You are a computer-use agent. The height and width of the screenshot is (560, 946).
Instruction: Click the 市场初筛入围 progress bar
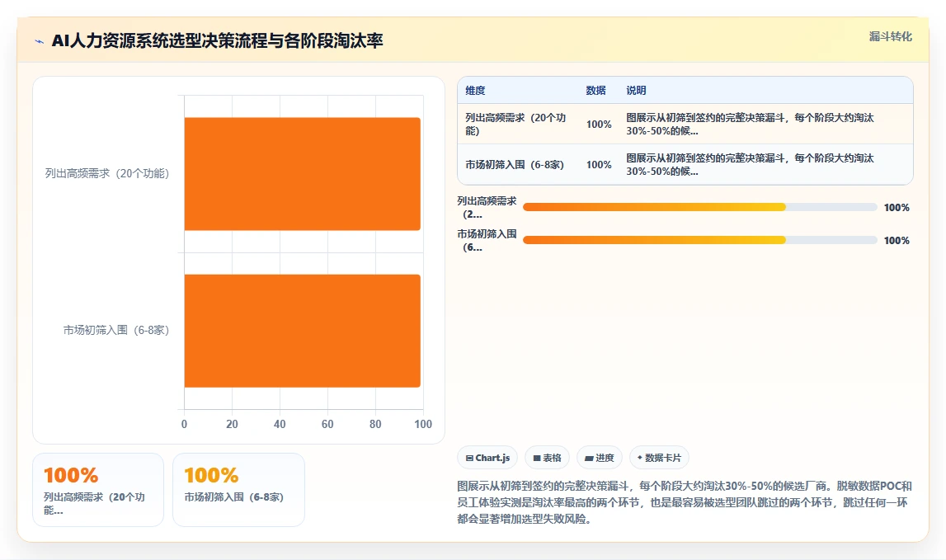[700, 240]
